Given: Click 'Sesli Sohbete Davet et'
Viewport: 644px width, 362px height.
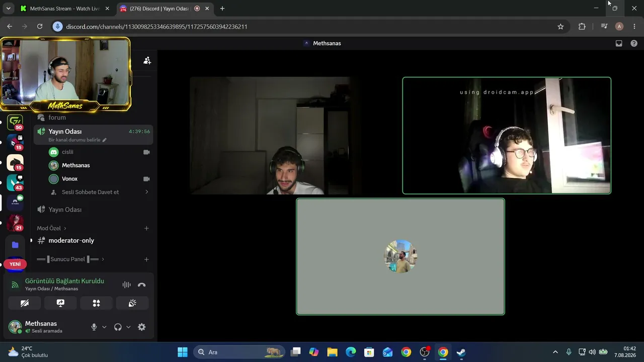Looking at the screenshot, I should pyautogui.click(x=90, y=192).
